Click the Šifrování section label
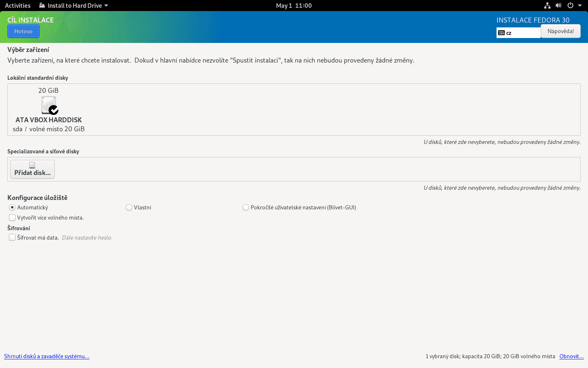Image resolution: width=588 pixels, height=368 pixels. click(x=19, y=228)
